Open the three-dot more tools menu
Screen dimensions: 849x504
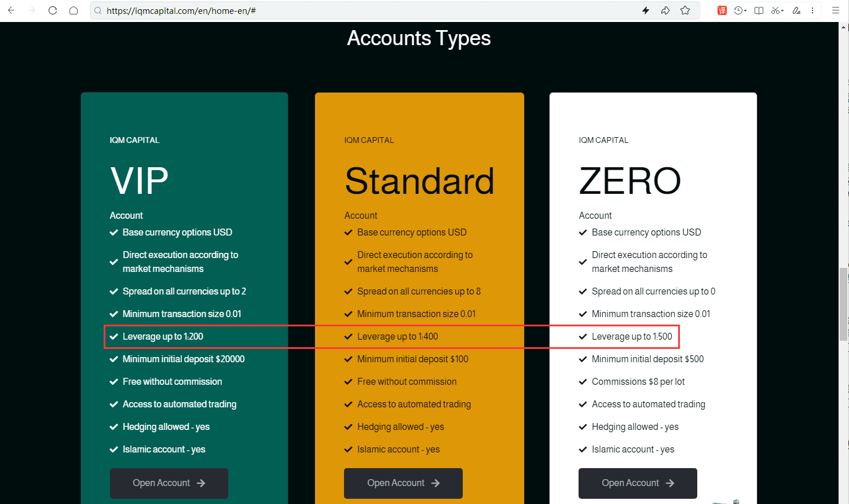813,10
